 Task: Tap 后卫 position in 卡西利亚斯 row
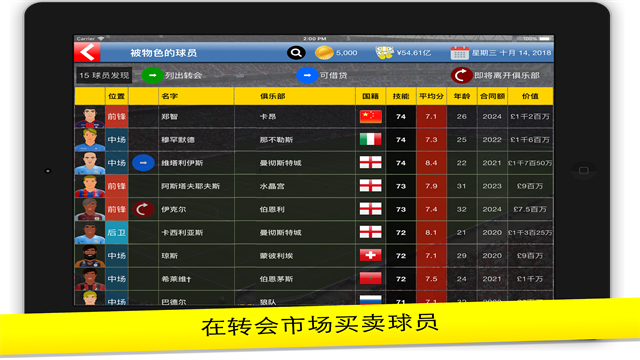coord(116,233)
